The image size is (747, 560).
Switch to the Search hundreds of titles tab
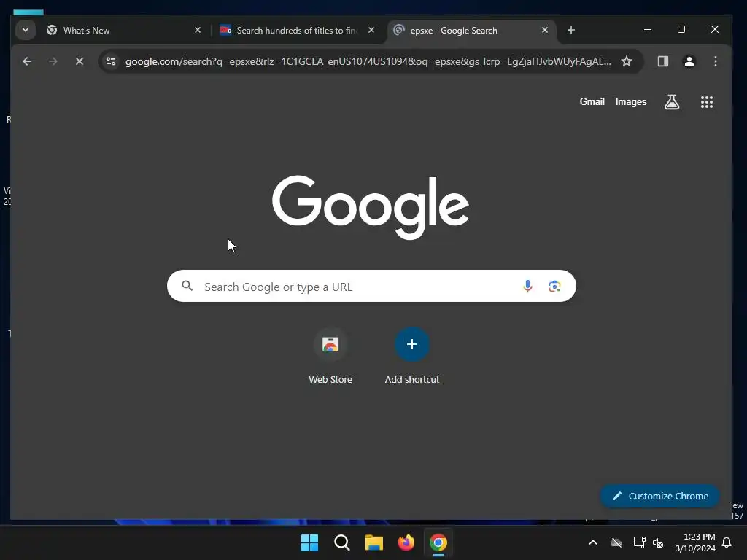[298, 31]
